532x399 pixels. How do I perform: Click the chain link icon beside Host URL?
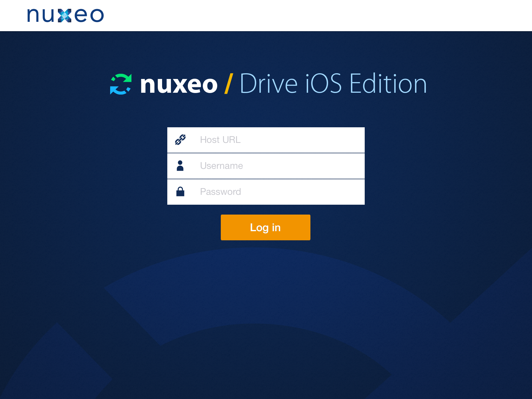click(x=180, y=140)
